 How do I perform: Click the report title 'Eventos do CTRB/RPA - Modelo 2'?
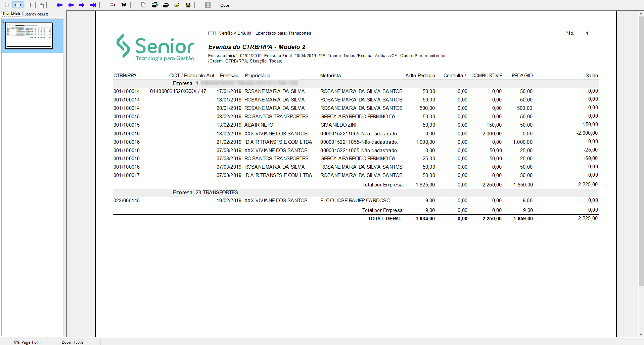point(257,47)
